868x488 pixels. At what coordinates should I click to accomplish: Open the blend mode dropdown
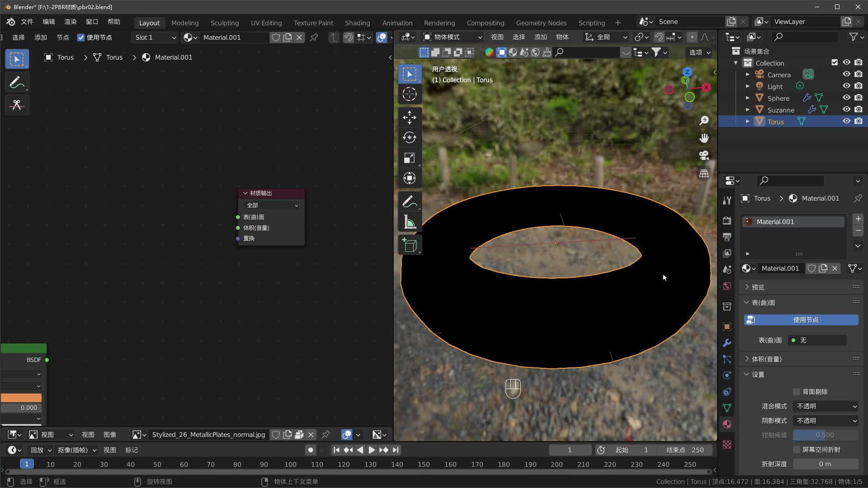click(826, 406)
